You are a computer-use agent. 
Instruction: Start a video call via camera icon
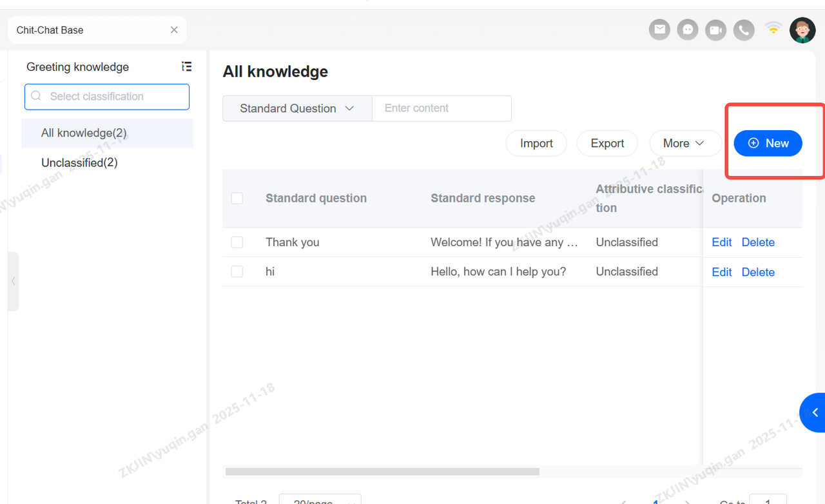715,30
